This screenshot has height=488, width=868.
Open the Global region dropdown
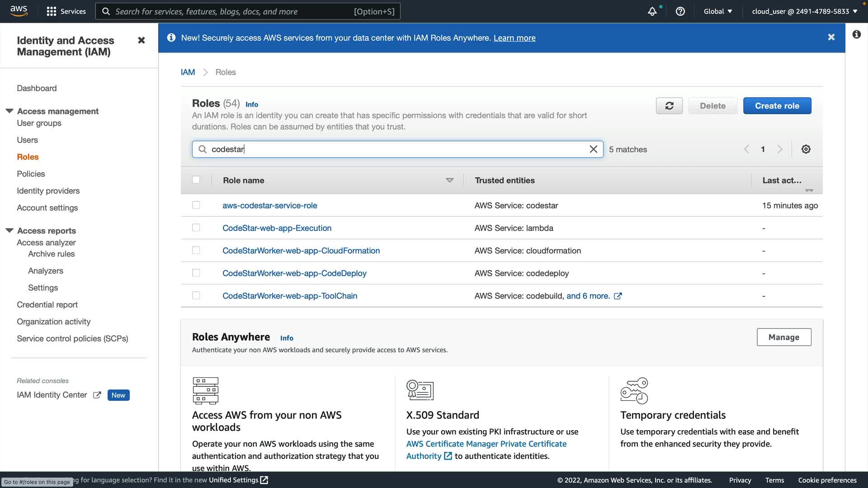(717, 11)
